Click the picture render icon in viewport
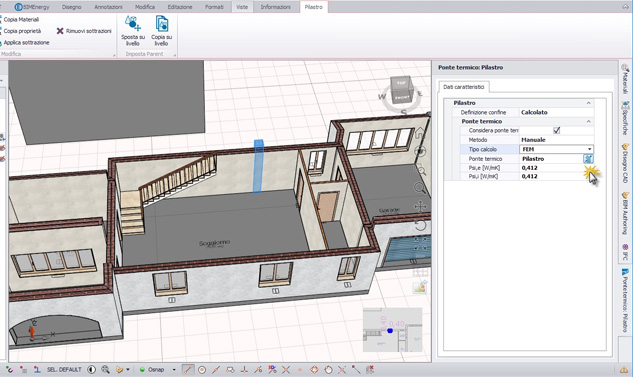 (x=420, y=287)
